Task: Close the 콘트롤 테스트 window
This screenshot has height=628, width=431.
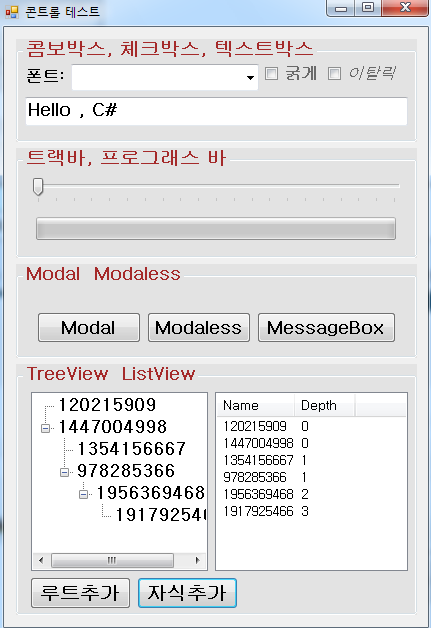Action: [x=405, y=8]
